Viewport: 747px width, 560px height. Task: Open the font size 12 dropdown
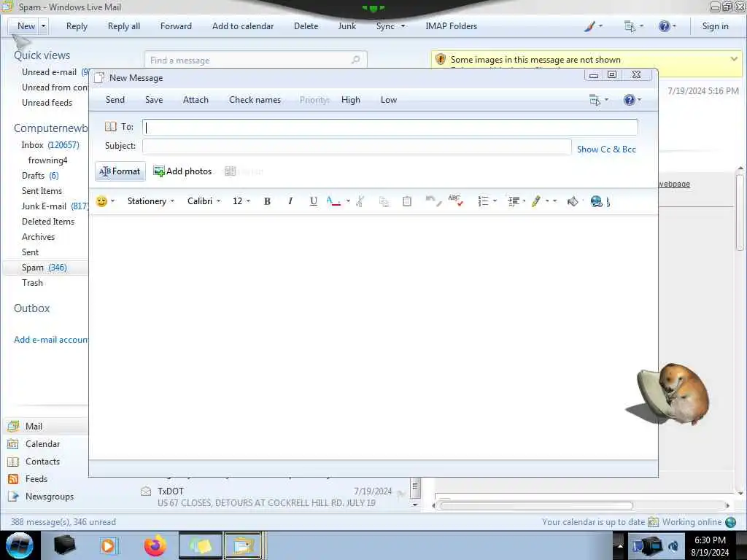[241, 201]
